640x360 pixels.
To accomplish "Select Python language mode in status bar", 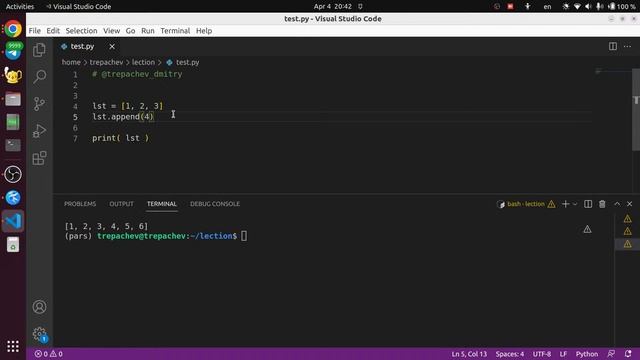I will coord(587,353).
